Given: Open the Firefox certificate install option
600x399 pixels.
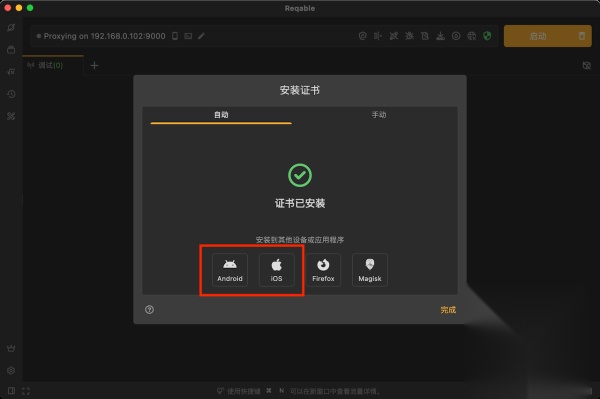Looking at the screenshot, I should pos(323,270).
